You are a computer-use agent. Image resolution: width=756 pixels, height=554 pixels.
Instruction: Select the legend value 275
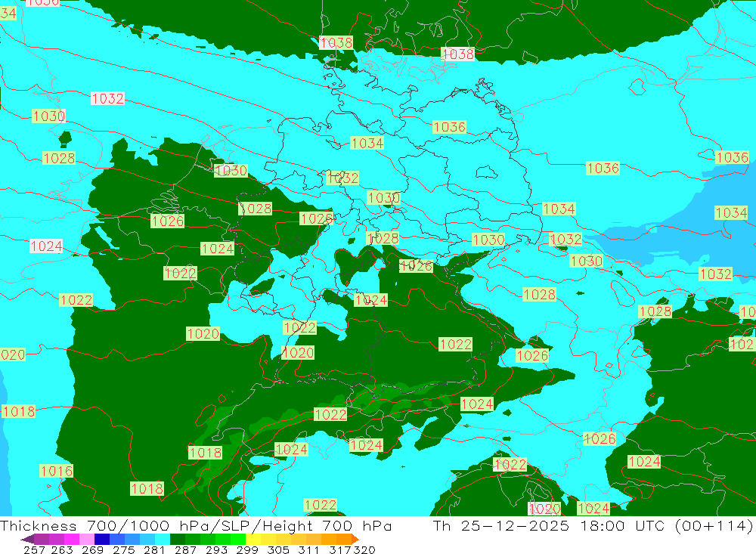[x=123, y=549]
